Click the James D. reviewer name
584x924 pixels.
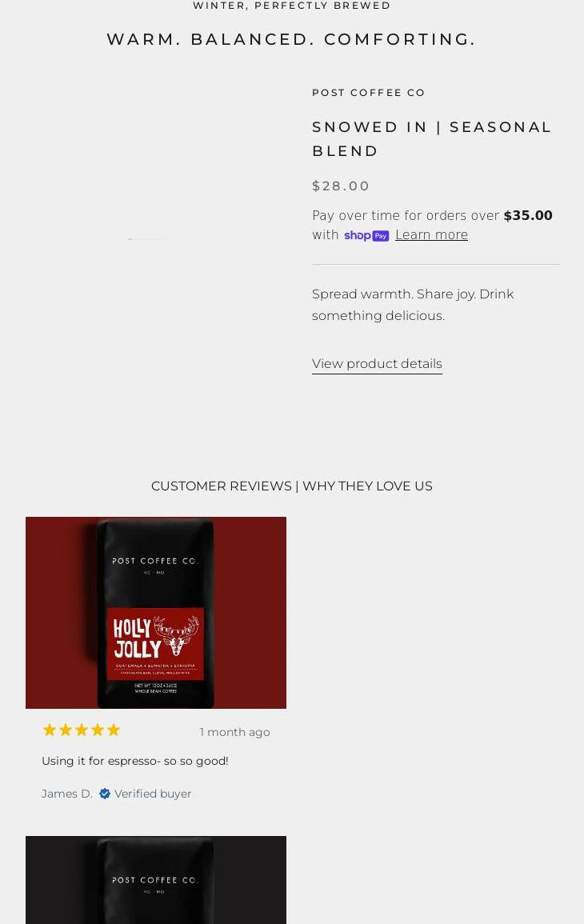[67, 794]
